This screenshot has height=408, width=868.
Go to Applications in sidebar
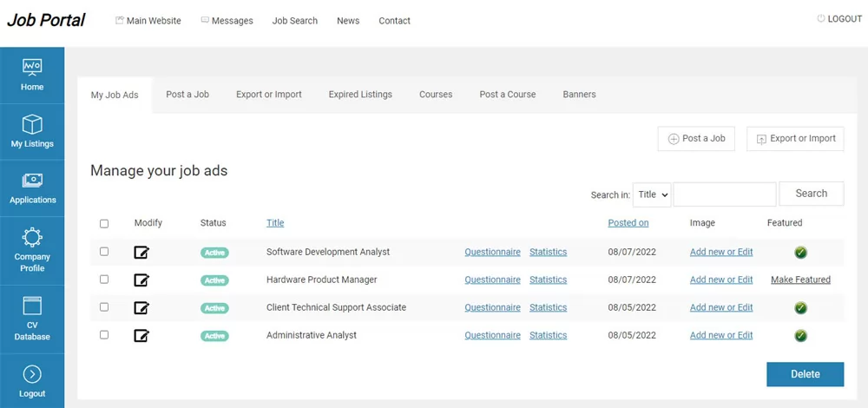pos(32,188)
